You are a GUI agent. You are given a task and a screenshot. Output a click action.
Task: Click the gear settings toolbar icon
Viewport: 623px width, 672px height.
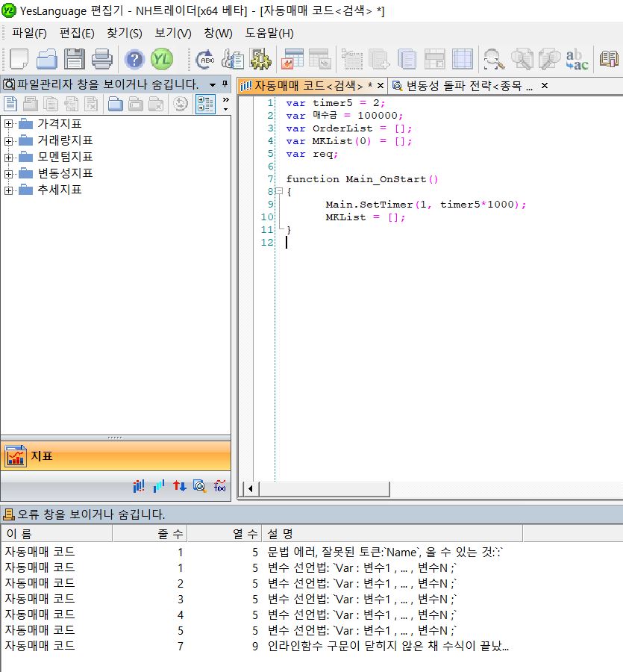click(x=259, y=59)
